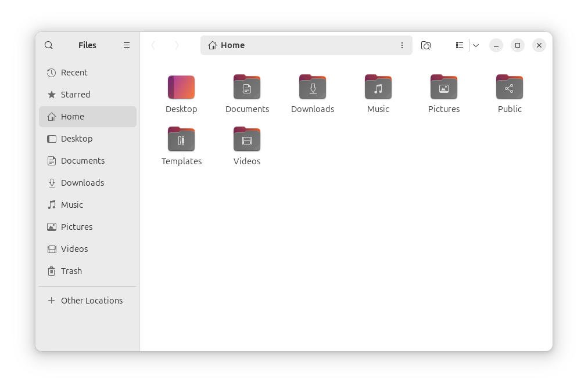588x390 pixels.
Task: Open Trash in the sidebar
Action: click(88, 271)
